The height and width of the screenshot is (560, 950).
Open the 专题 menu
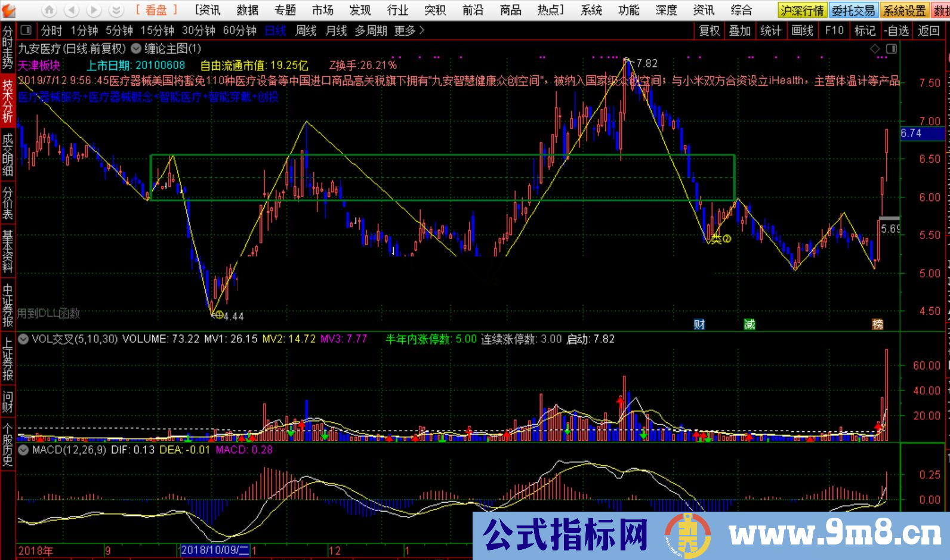285,10
